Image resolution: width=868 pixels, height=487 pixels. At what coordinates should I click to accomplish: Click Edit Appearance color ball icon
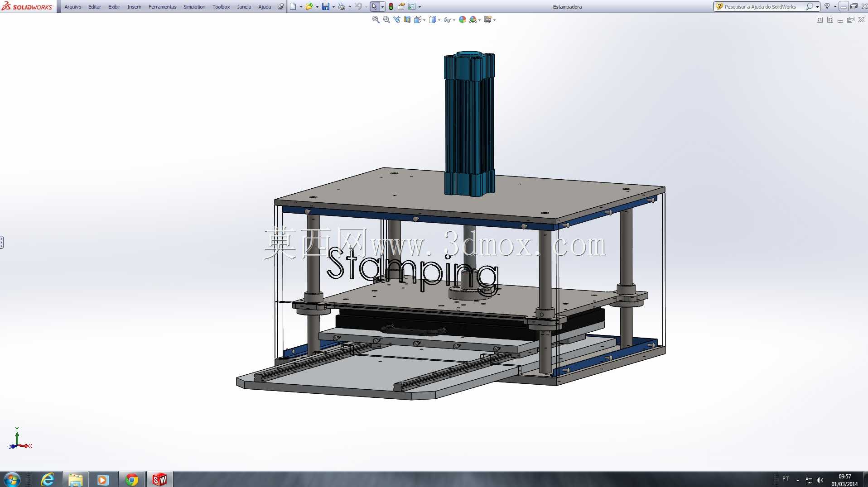[463, 19]
